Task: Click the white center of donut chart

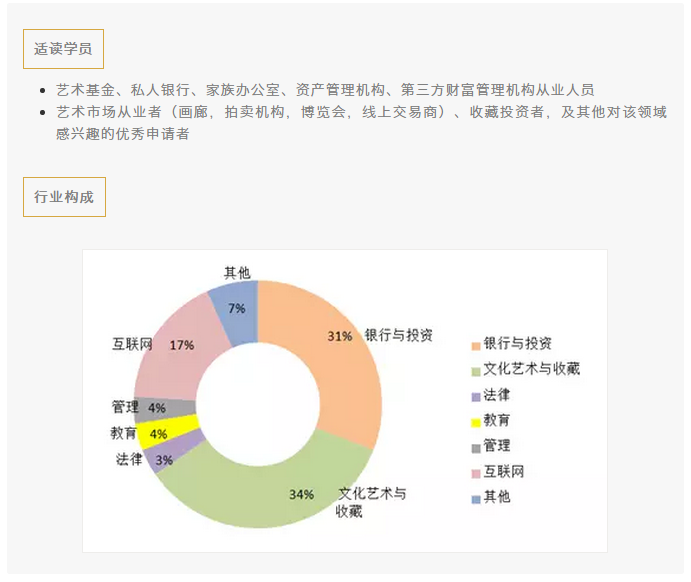Action: coord(258,404)
